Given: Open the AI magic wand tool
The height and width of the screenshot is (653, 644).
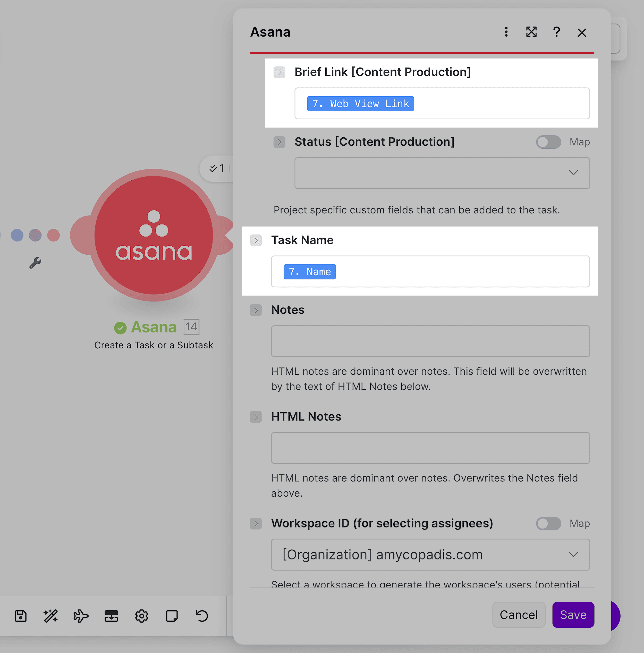Looking at the screenshot, I should click(50, 615).
